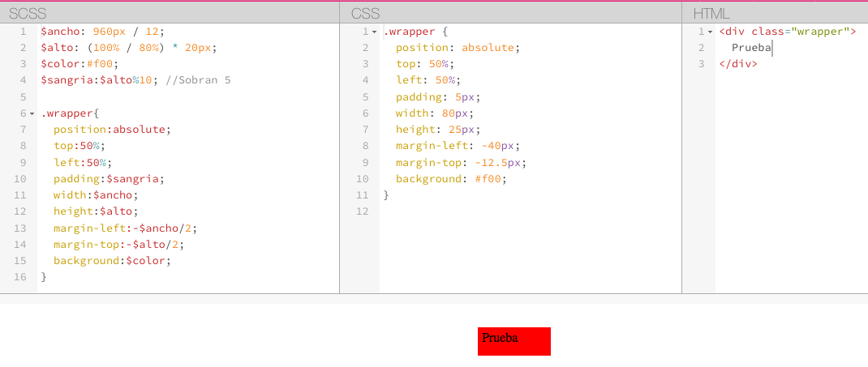
Task: Click left: 50% in CSS panel
Action: point(428,81)
